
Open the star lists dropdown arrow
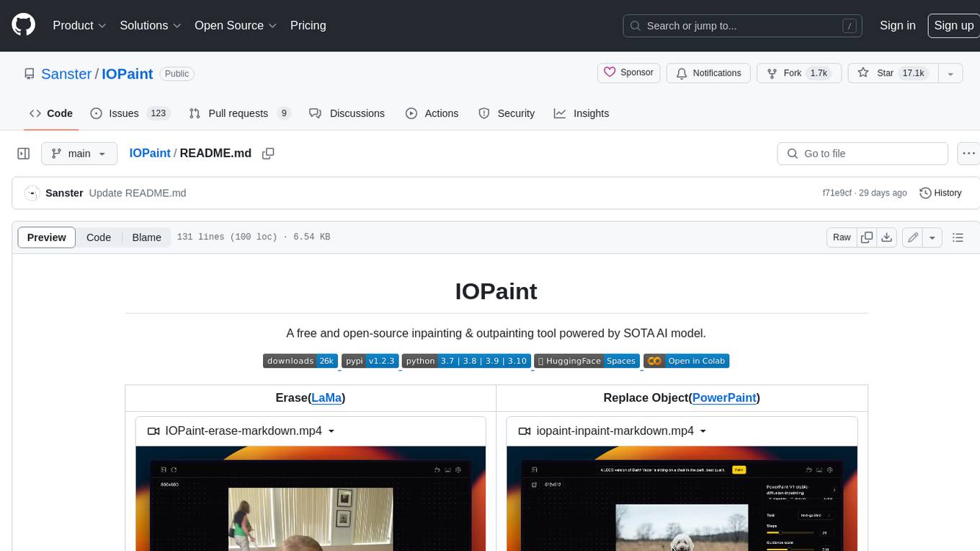coord(950,74)
